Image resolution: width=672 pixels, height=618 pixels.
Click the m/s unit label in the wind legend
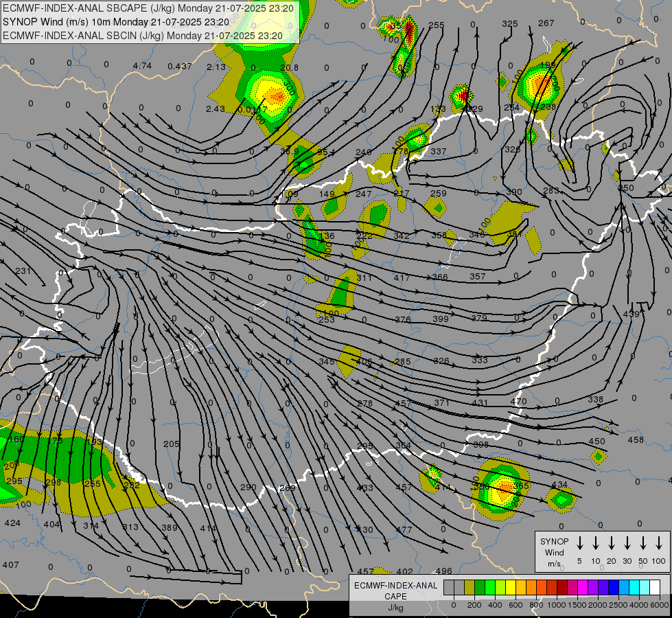pos(554,564)
